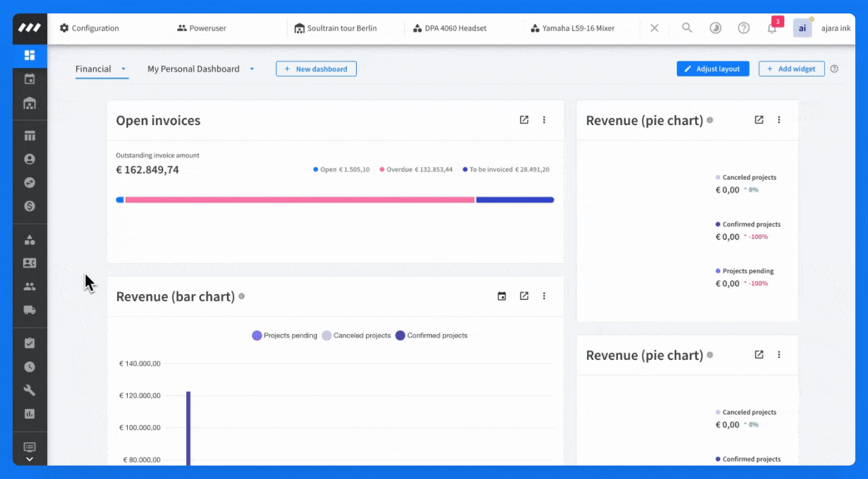Image resolution: width=868 pixels, height=479 pixels.
Task: Click the Rentman logo in the corner
Action: click(x=29, y=28)
